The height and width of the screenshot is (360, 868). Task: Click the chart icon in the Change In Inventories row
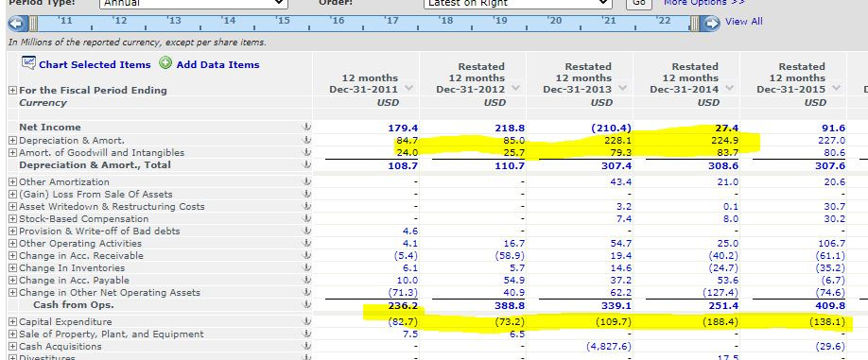305,267
